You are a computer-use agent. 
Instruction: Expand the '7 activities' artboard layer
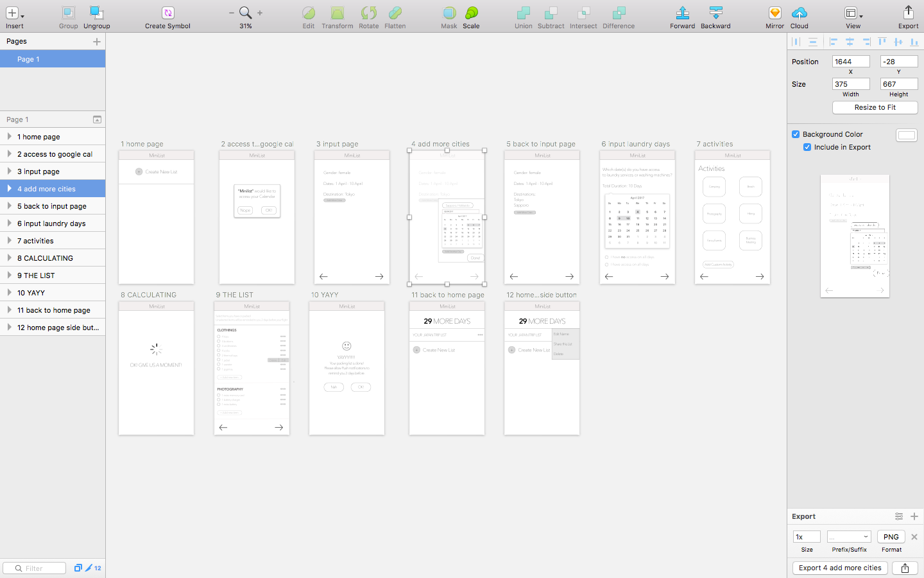pos(9,241)
